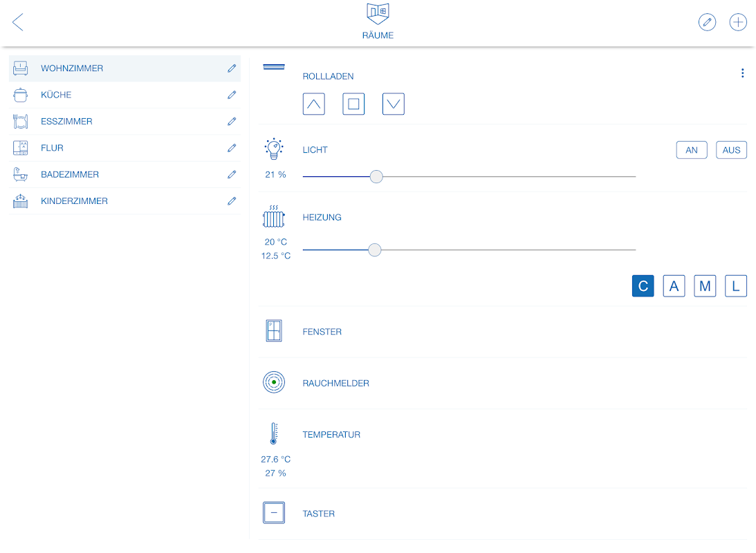Click the 21 % brightness value

(x=276, y=175)
